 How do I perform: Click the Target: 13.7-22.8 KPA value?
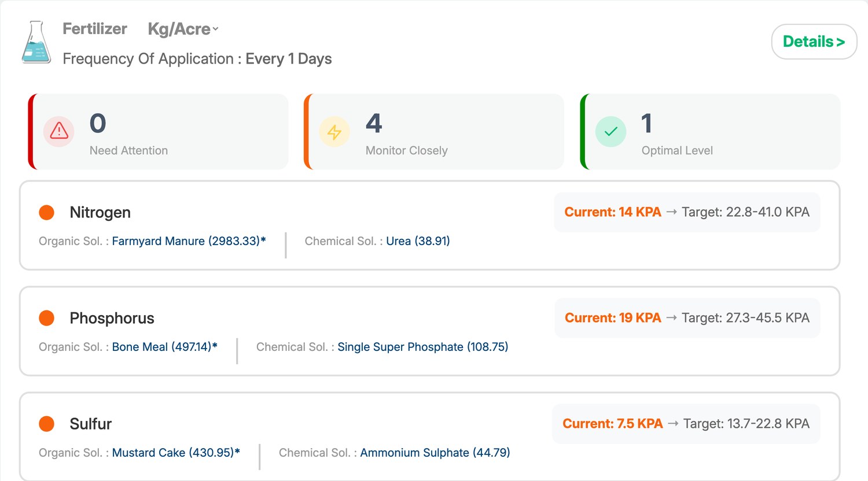coord(746,424)
